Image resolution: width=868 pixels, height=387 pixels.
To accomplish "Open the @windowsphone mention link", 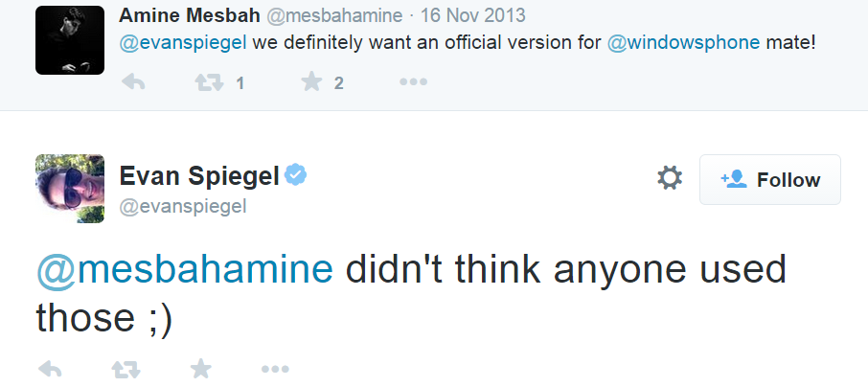I will click(684, 43).
